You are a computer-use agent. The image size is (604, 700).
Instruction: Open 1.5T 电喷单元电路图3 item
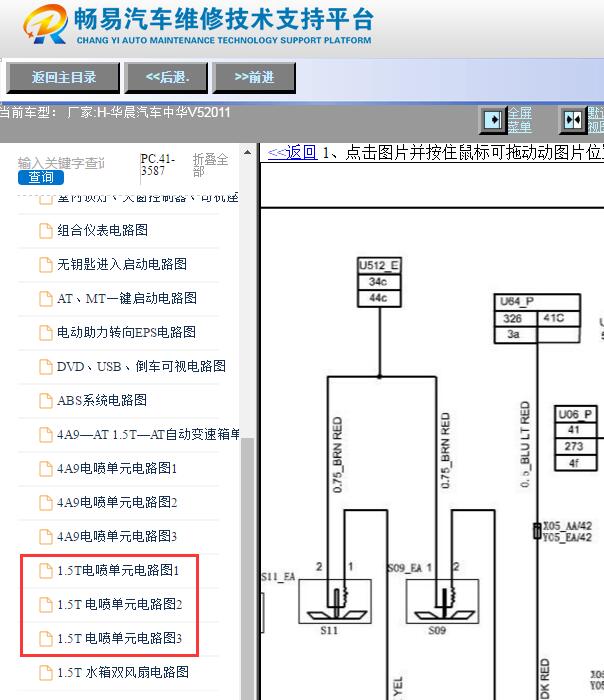click(x=120, y=639)
